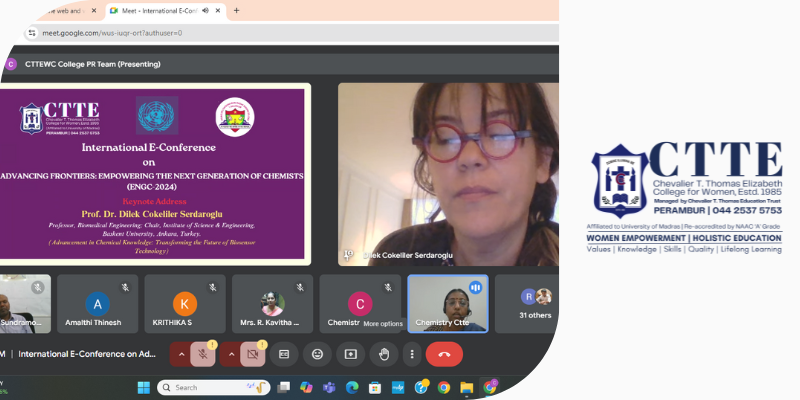Image resolution: width=800 pixels, height=400 pixels.
Task: Open the 31 others participant tile
Action: coord(527,304)
